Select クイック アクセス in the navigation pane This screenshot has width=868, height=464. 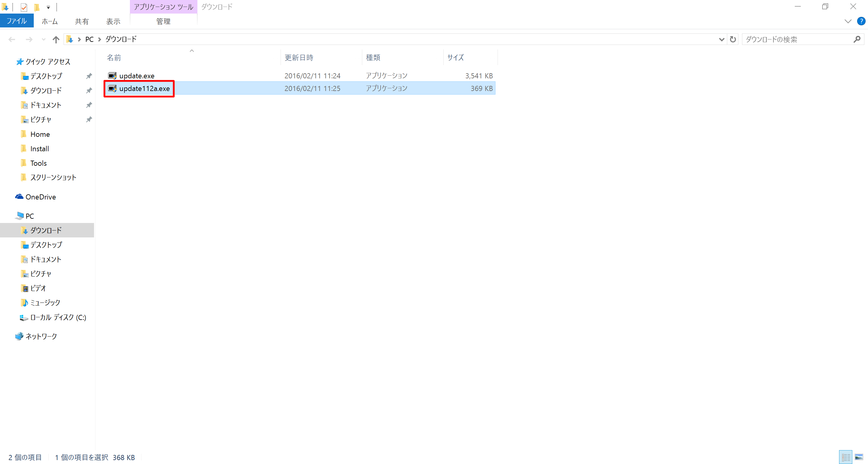[48, 62]
